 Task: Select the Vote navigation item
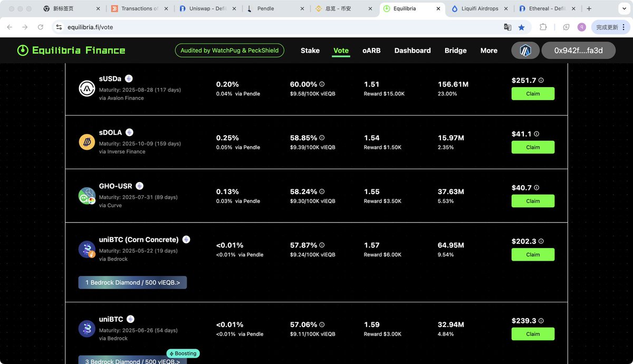(x=341, y=51)
